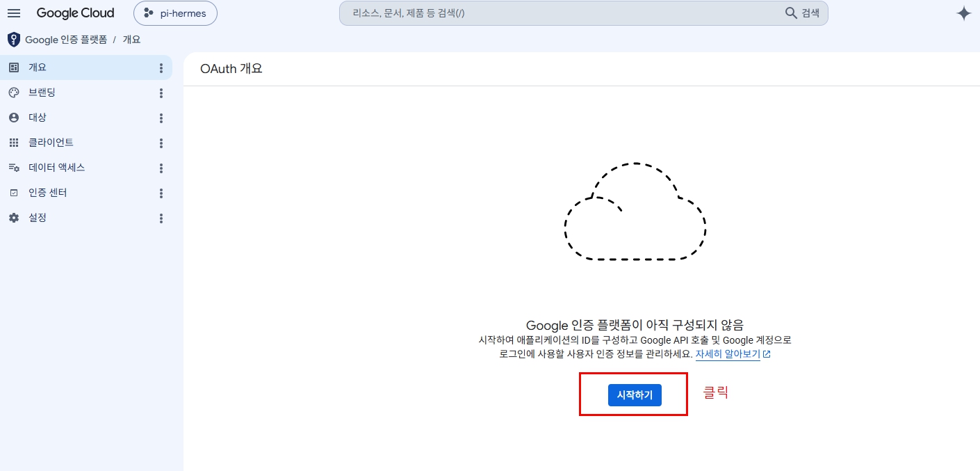Viewport: 980px width, 471px height.
Task: Open the three-dot menu next to 브랜딩
Action: point(161,93)
